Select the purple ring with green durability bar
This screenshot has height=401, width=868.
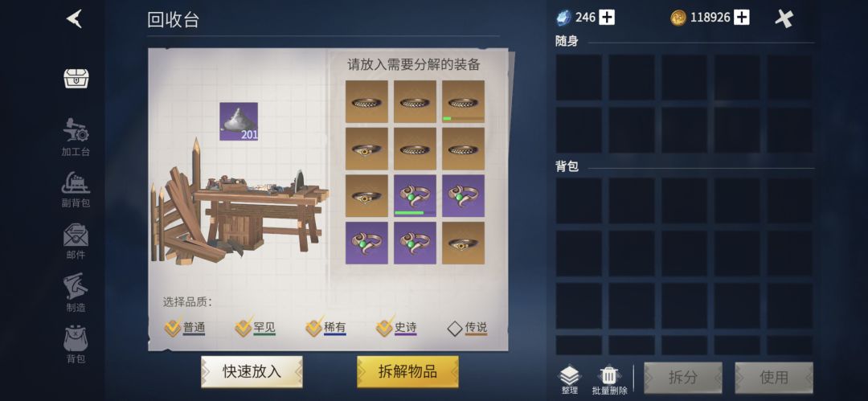pyautogui.click(x=415, y=195)
